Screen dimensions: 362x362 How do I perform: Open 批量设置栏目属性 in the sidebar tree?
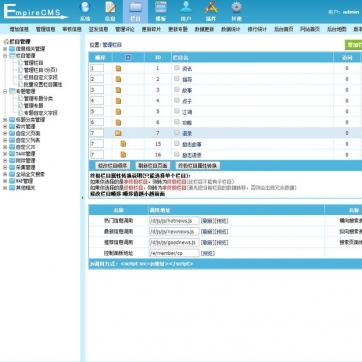click(43, 85)
